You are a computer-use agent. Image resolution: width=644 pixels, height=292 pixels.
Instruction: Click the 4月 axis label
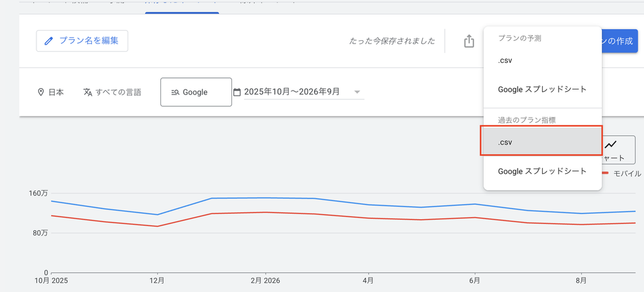[x=369, y=281]
